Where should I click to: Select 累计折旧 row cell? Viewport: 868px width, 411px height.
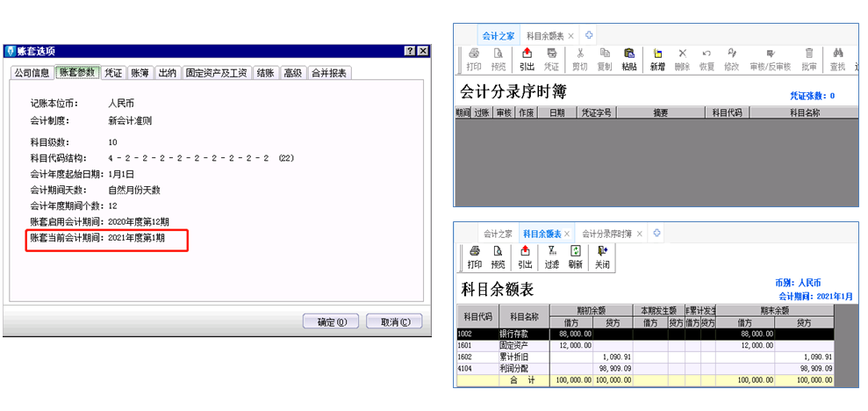coord(524,357)
